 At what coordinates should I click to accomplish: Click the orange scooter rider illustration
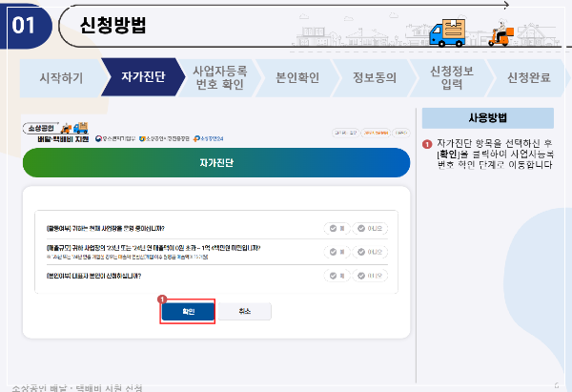coord(500,32)
